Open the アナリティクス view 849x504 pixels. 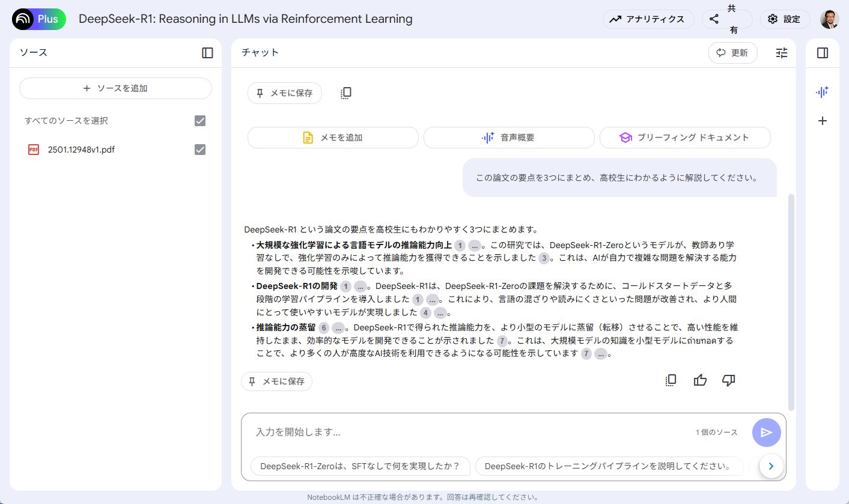648,19
